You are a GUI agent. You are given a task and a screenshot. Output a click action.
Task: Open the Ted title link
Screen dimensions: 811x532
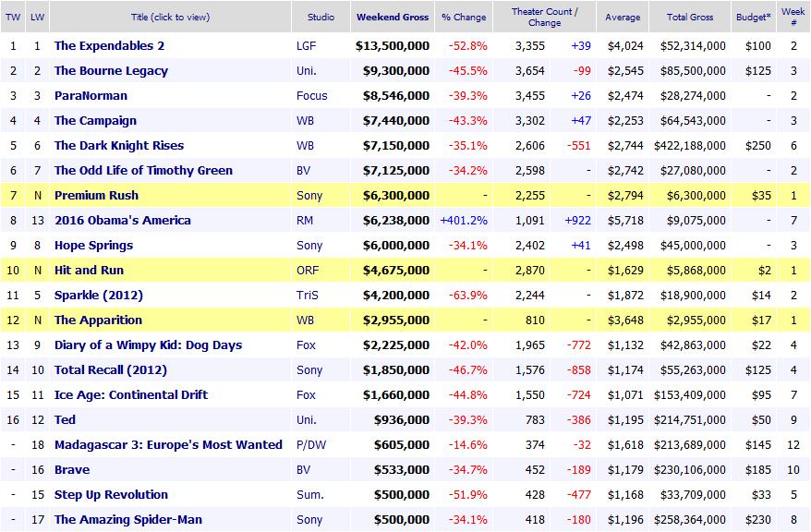pos(65,420)
